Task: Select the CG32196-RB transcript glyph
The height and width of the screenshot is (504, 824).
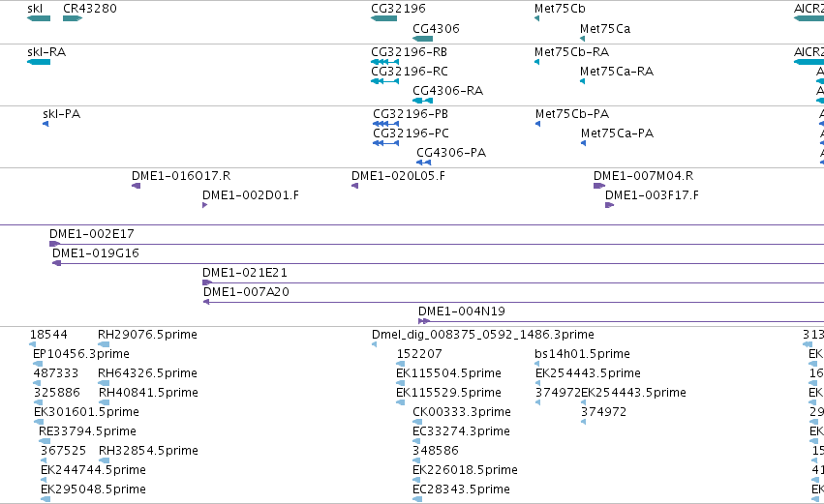Action: tap(384, 62)
